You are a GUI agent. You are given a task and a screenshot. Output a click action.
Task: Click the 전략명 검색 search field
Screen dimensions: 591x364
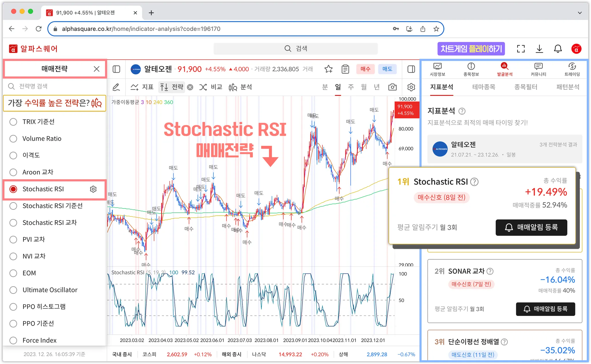point(55,86)
